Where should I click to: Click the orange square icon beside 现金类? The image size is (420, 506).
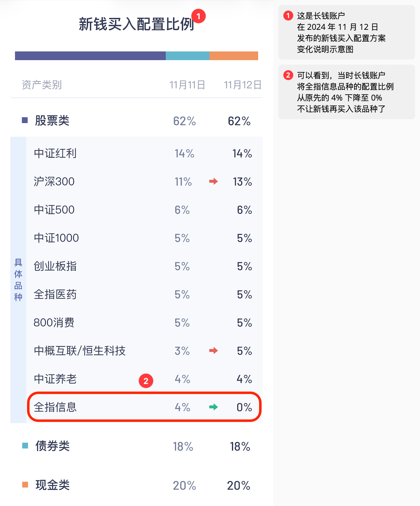25,485
